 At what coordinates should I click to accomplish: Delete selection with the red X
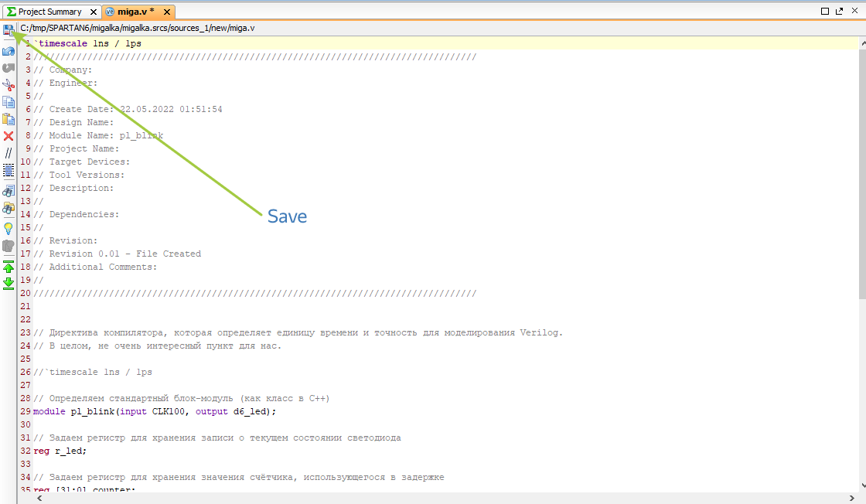tap(9, 136)
